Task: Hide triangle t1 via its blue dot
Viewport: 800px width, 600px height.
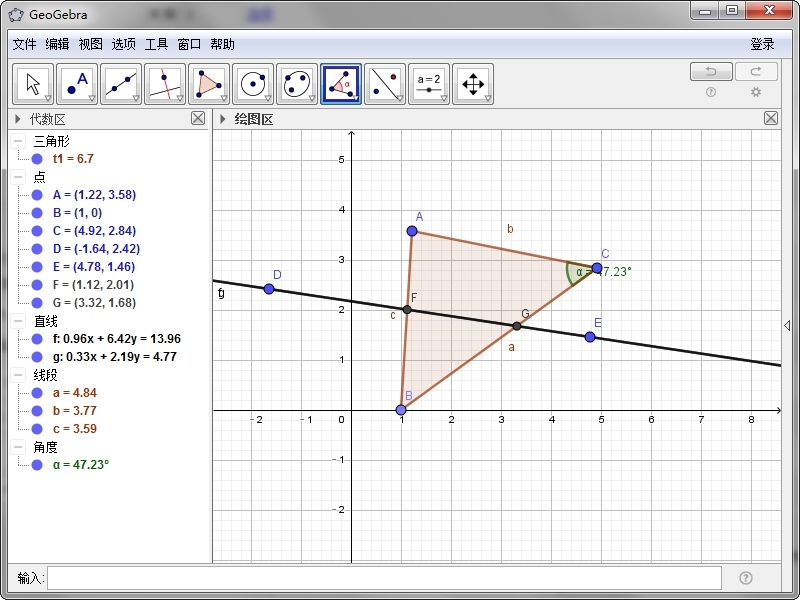Action: point(37,158)
